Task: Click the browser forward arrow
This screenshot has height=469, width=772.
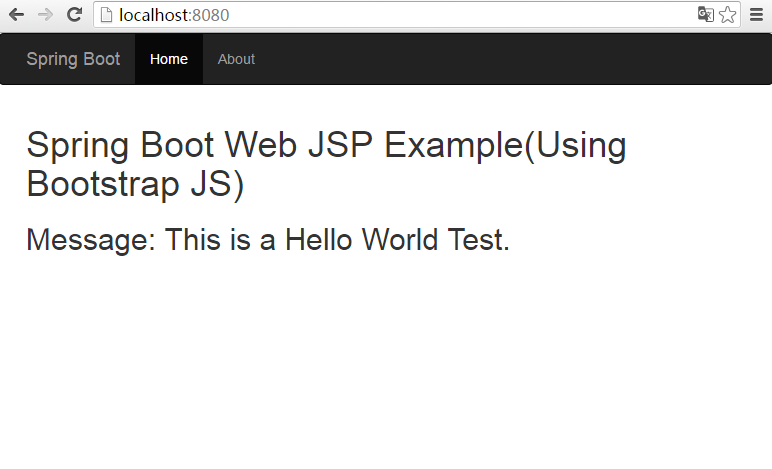Action: (x=45, y=15)
